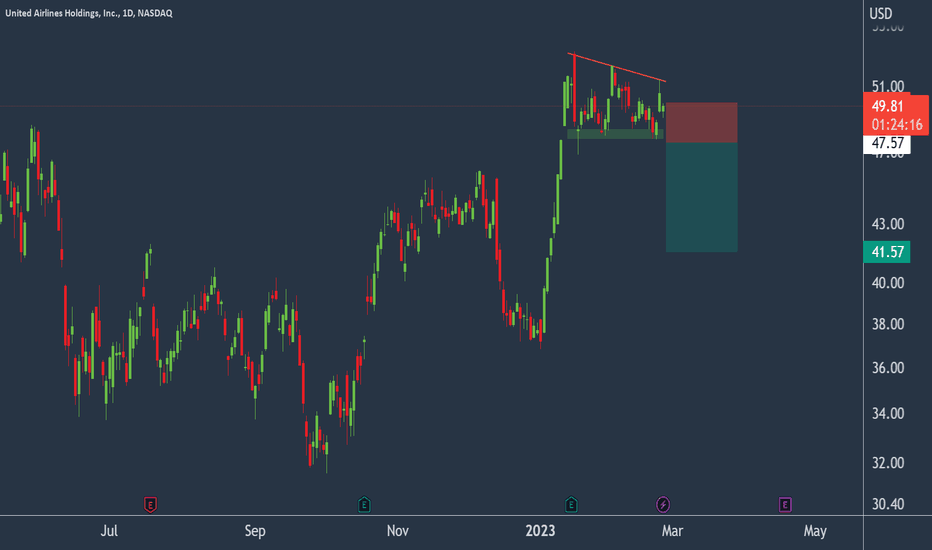Click the 34.00 price axis label
Image resolution: width=932 pixels, height=550 pixels.
click(x=888, y=413)
